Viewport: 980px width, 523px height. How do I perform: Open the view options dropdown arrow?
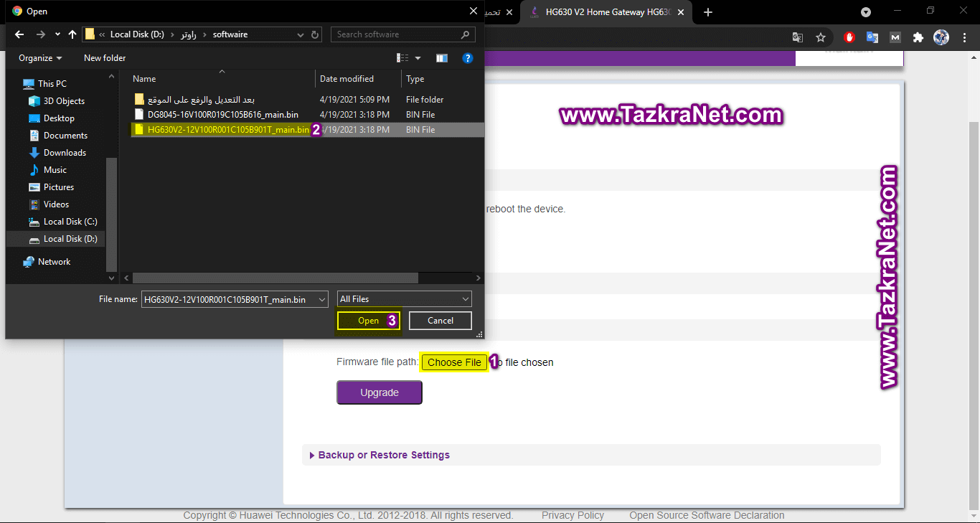(x=418, y=58)
